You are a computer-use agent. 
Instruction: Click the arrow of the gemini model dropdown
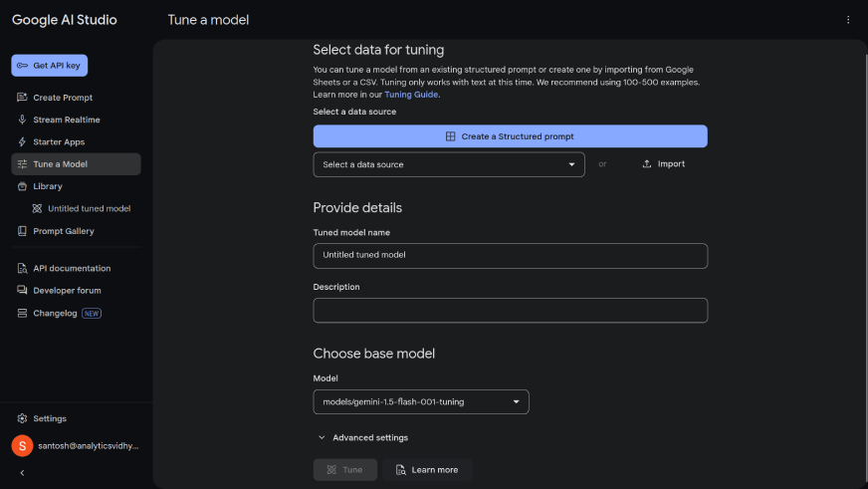click(x=516, y=402)
